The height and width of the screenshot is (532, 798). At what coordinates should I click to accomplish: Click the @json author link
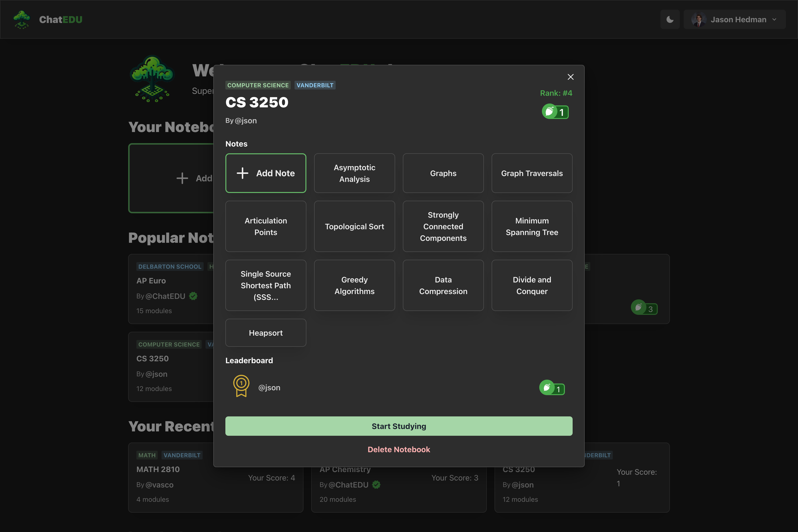(x=246, y=121)
